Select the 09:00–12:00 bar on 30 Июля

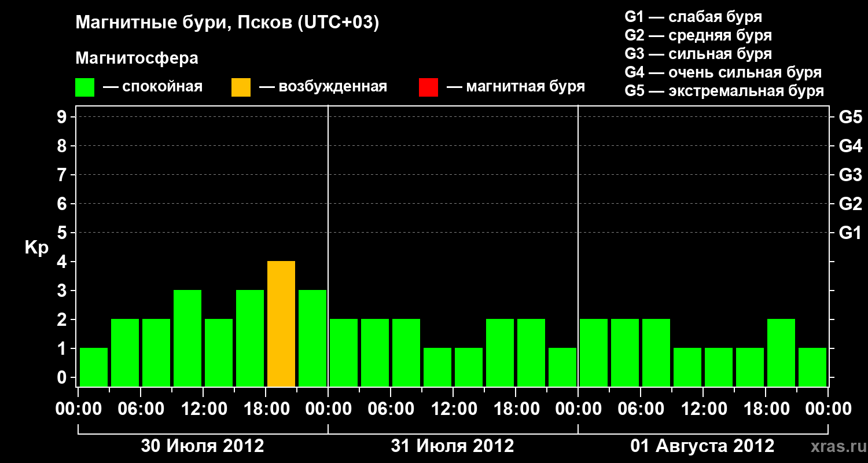(187, 339)
